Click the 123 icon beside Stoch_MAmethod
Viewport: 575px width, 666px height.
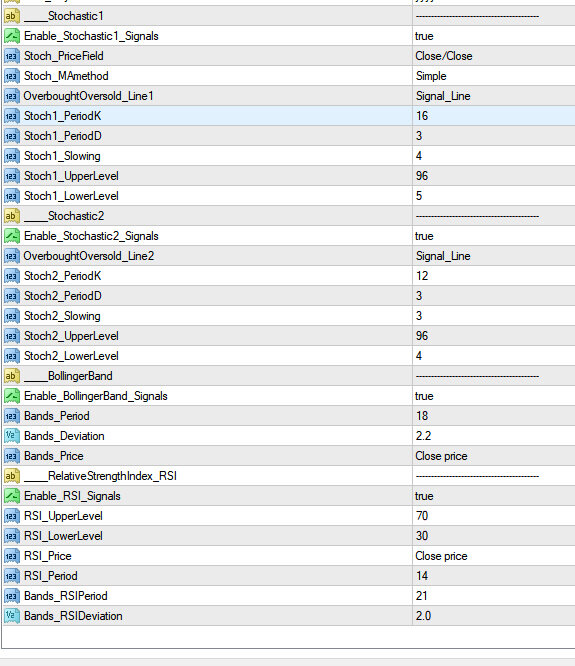12,76
